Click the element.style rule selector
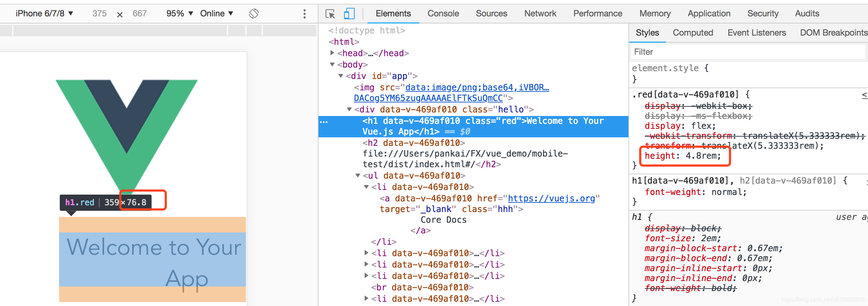Viewport: 868px width, 306px height. pyautogui.click(x=665, y=68)
